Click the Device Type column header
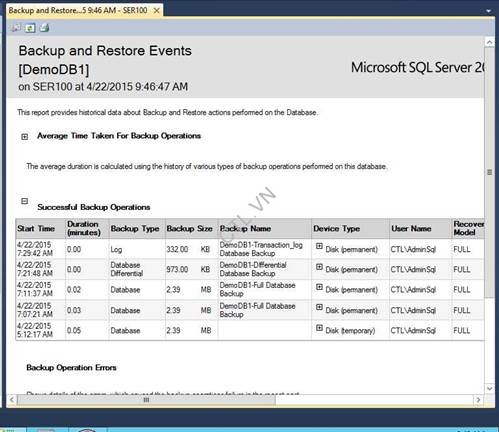 point(350,229)
